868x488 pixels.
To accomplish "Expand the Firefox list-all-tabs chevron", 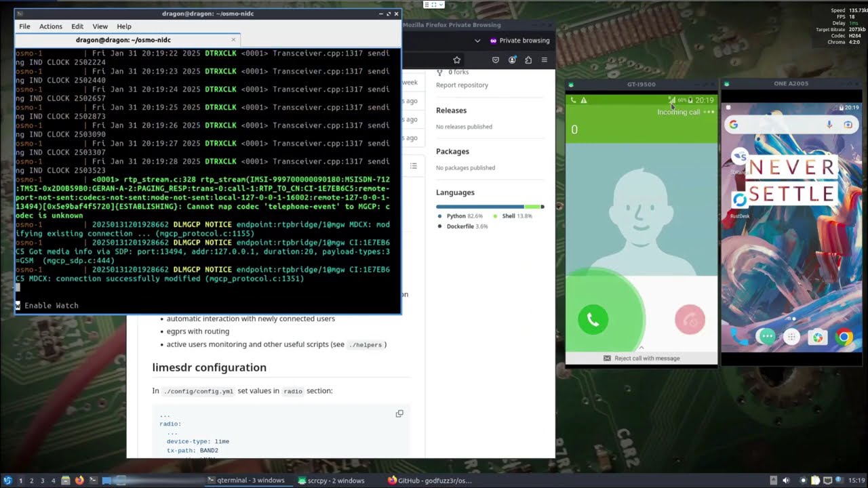I will tap(477, 41).
